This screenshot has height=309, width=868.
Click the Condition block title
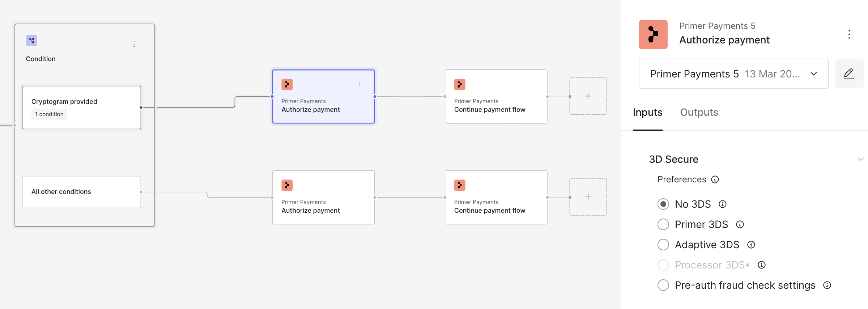41,59
